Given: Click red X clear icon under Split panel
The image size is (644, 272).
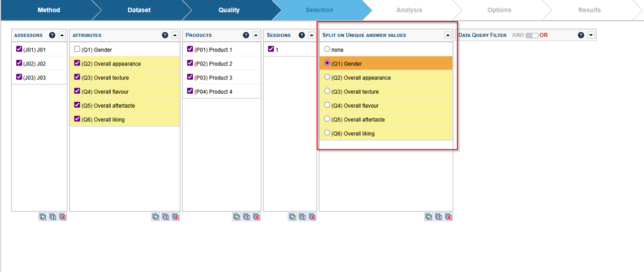Looking at the screenshot, I should pyautogui.click(x=448, y=217).
